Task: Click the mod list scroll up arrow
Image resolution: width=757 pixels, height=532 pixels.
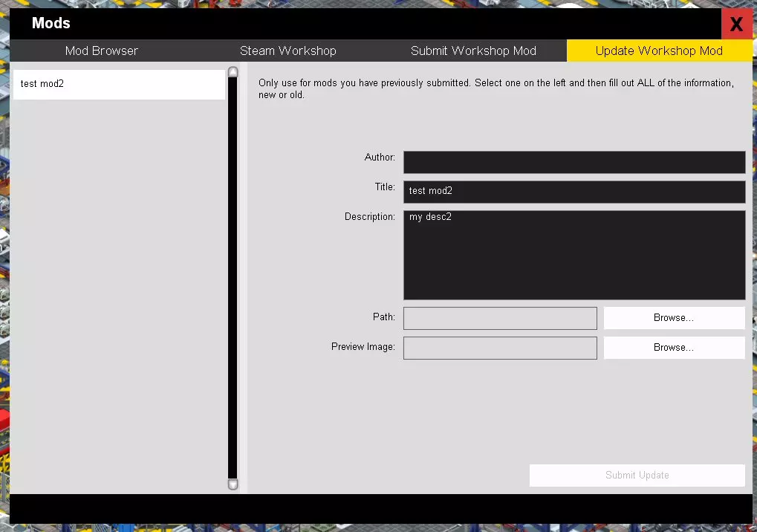Action: (233, 72)
